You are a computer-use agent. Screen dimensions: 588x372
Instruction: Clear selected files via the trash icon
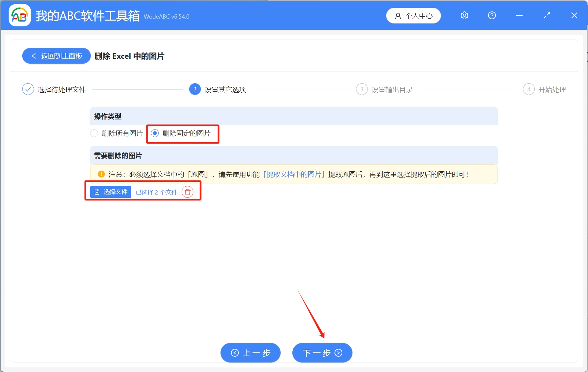coord(188,192)
